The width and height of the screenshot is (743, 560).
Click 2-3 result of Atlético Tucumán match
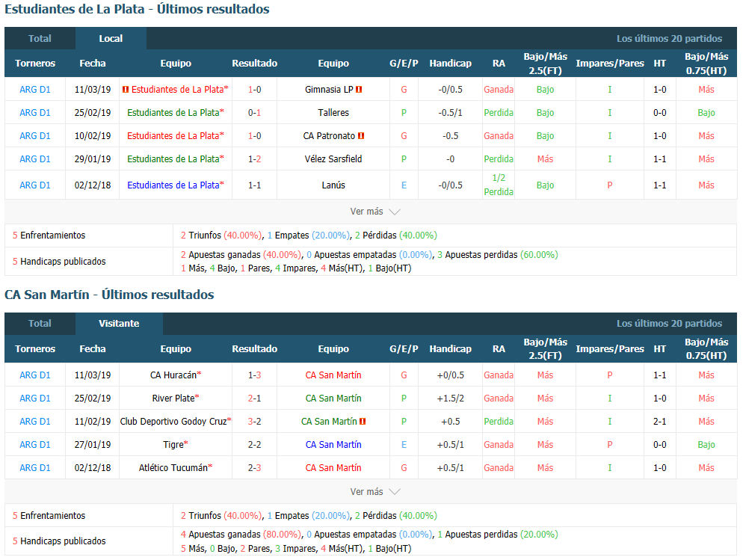(x=254, y=468)
